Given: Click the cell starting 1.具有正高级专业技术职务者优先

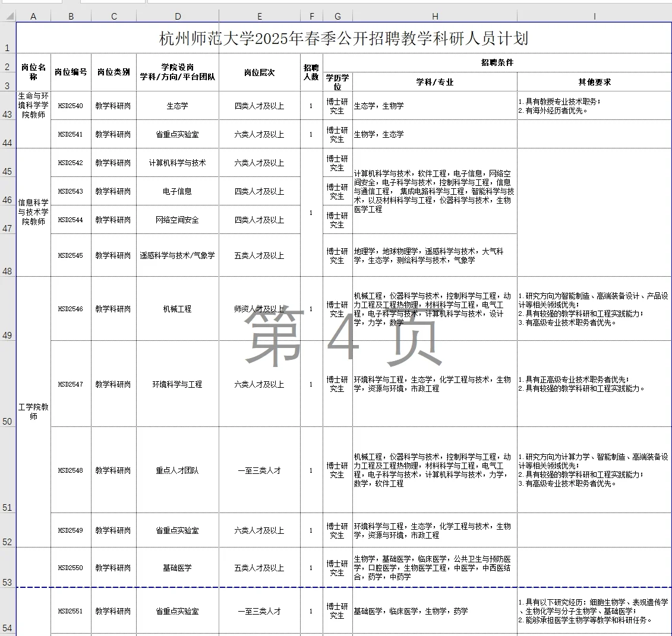Looking at the screenshot, I should [594, 384].
